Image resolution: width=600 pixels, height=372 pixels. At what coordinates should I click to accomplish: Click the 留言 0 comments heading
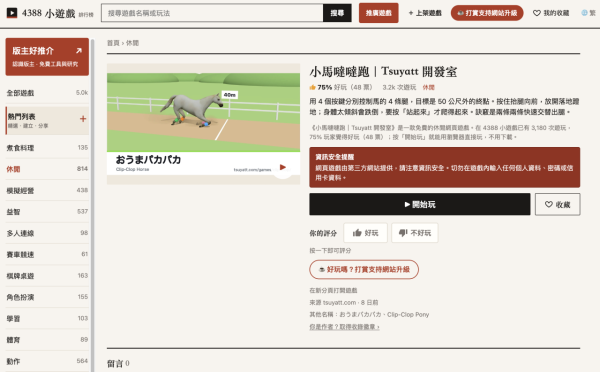(118, 363)
